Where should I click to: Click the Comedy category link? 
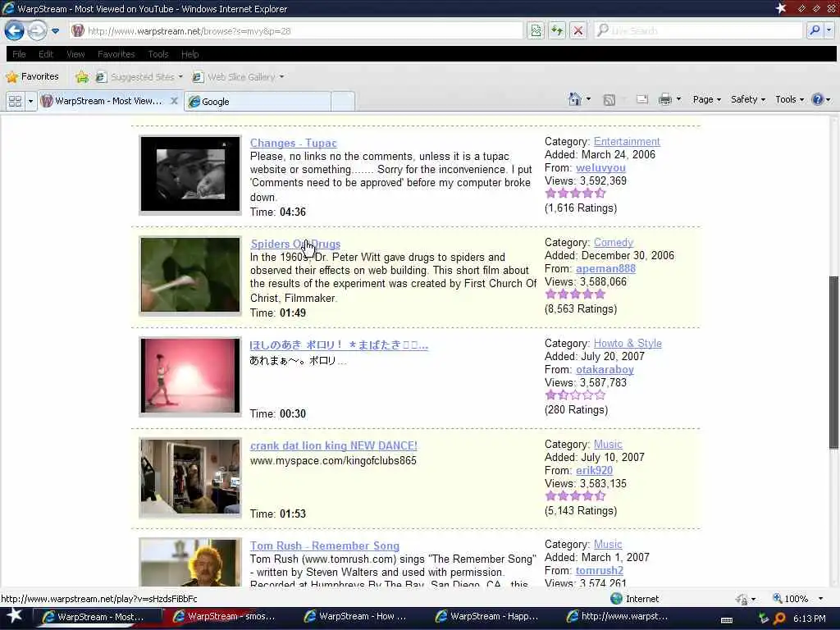click(614, 242)
